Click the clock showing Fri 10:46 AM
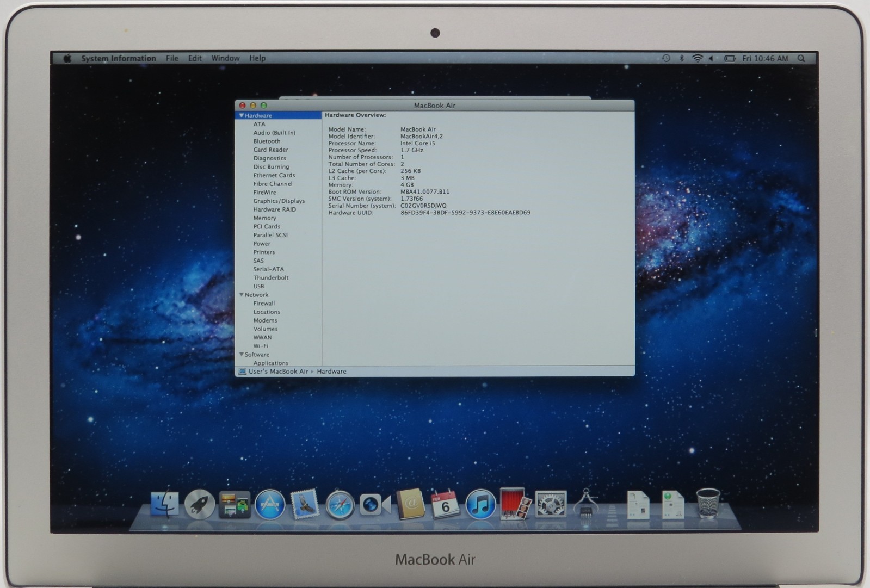The image size is (870, 588). tap(765, 58)
